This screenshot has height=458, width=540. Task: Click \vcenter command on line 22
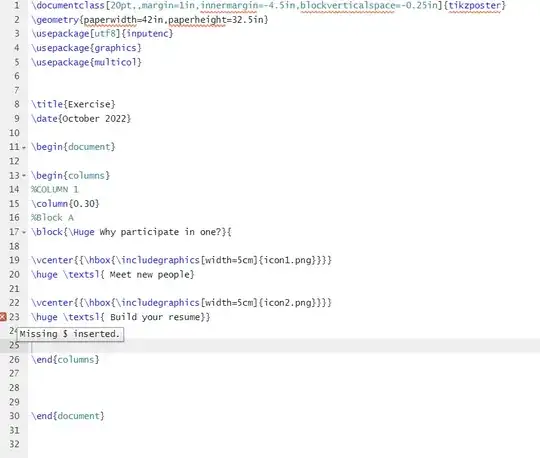tap(52, 303)
